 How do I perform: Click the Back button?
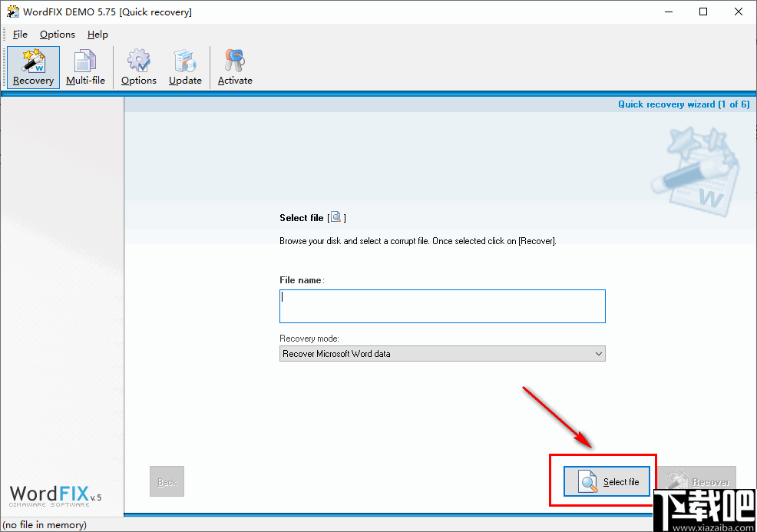(x=167, y=481)
